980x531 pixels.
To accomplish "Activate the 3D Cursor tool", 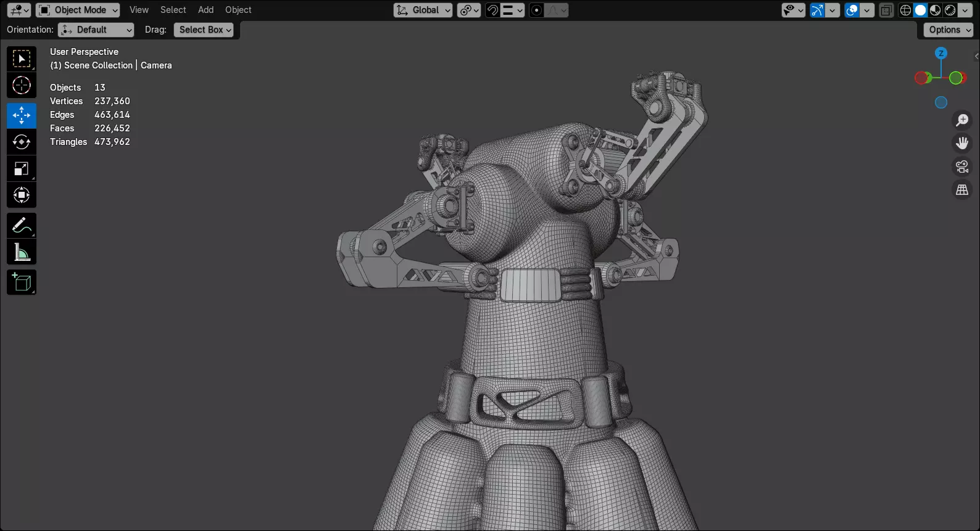I will [22, 85].
